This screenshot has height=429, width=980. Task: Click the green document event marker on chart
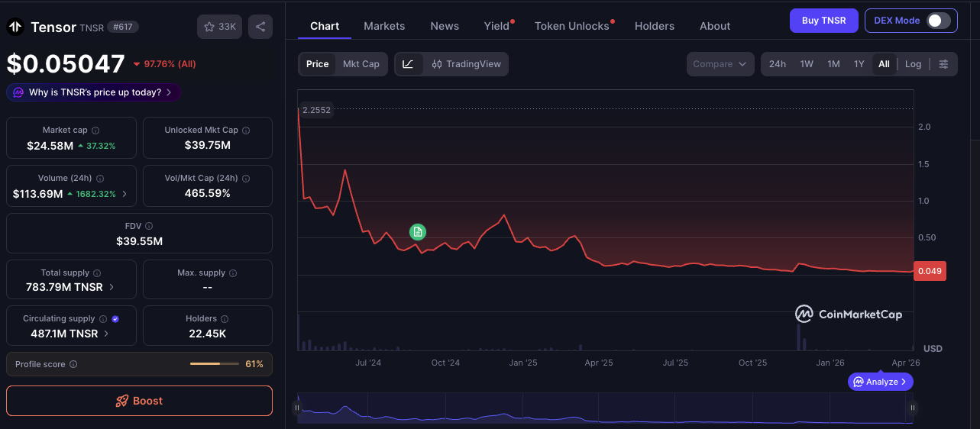[x=417, y=232]
